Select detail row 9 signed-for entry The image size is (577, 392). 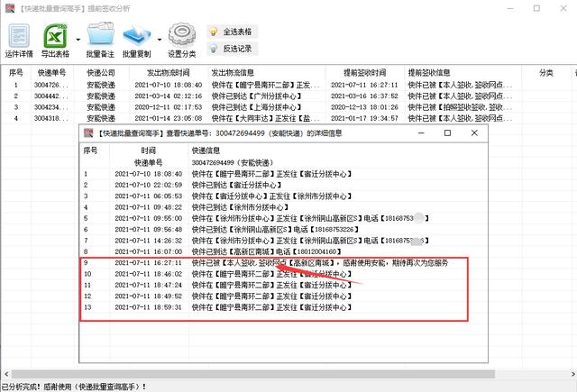(270, 262)
